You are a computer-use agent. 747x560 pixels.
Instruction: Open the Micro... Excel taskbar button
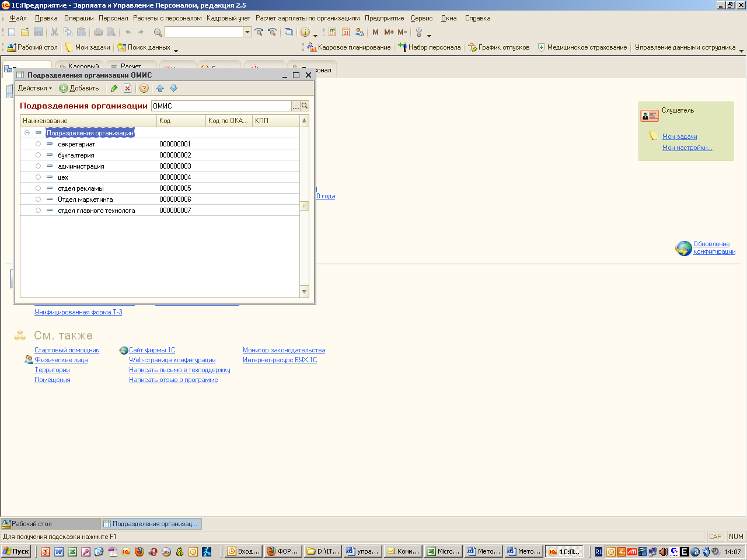[x=443, y=551]
